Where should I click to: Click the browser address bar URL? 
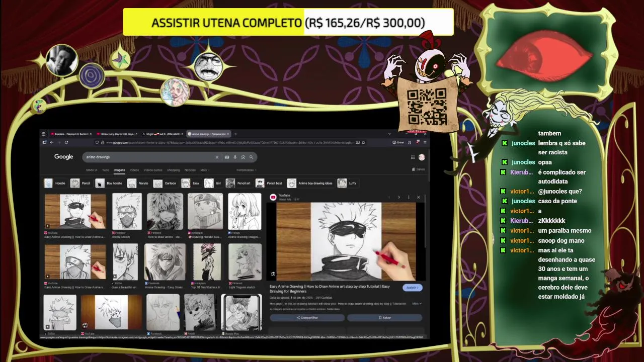(229, 142)
